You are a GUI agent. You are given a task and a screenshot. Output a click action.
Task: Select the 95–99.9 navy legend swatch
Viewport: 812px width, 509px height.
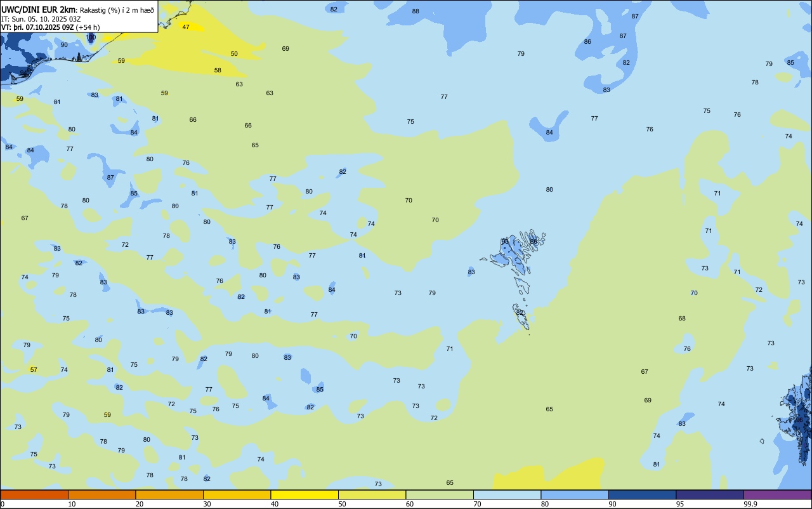(710, 494)
